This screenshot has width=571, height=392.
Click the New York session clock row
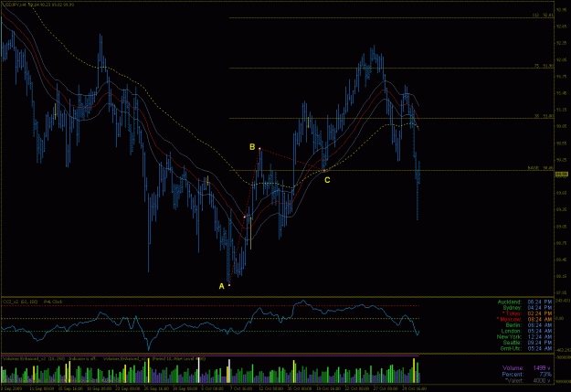[x=524, y=336]
